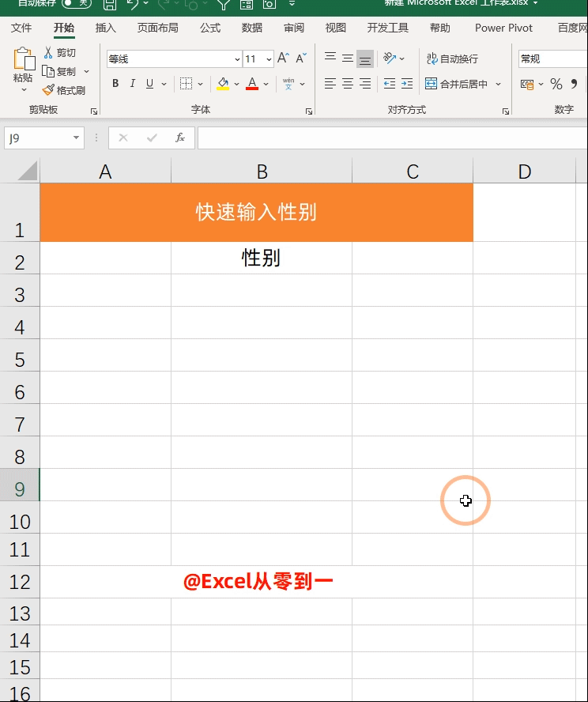The width and height of the screenshot is (588, 702).
Task: Click the increase indent icon
Action: [406, 84]
